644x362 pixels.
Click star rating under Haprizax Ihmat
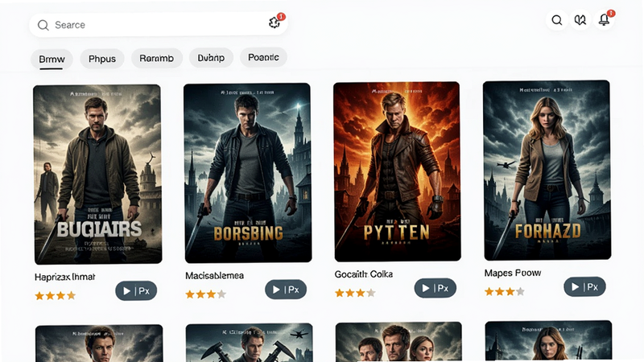(x=56, y=295)
